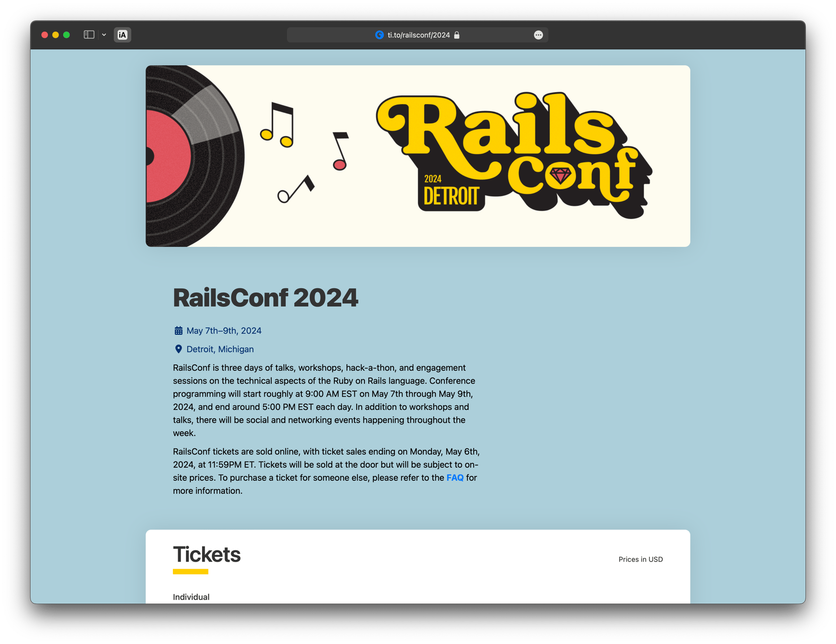
Task: Open the FAQ link
Action: pos(455,478)
